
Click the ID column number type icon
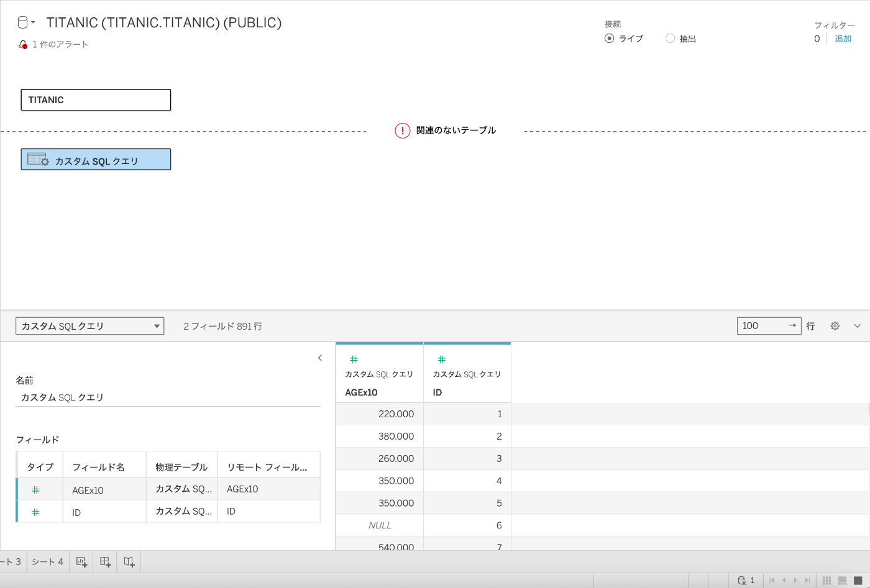click(x=442, y=360)
